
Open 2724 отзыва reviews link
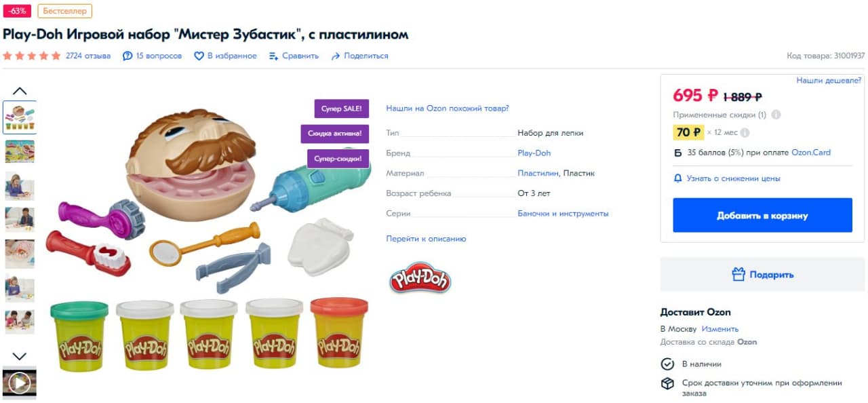click(x=88, y=56)
